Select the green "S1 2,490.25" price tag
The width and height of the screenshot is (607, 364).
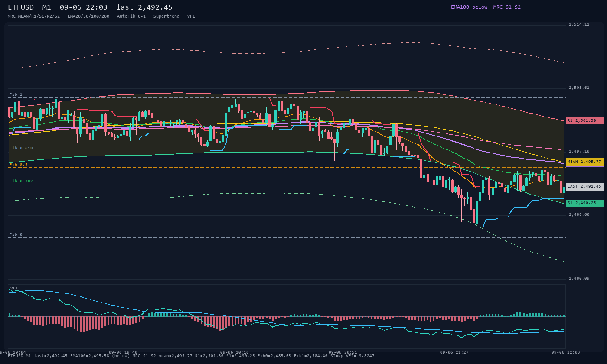click(x=585, y=203)
